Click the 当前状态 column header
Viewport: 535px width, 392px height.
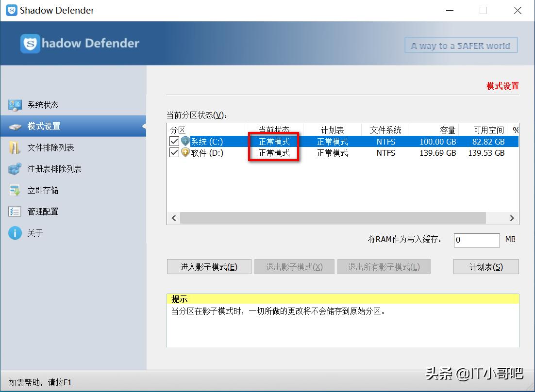coord(274,129)
